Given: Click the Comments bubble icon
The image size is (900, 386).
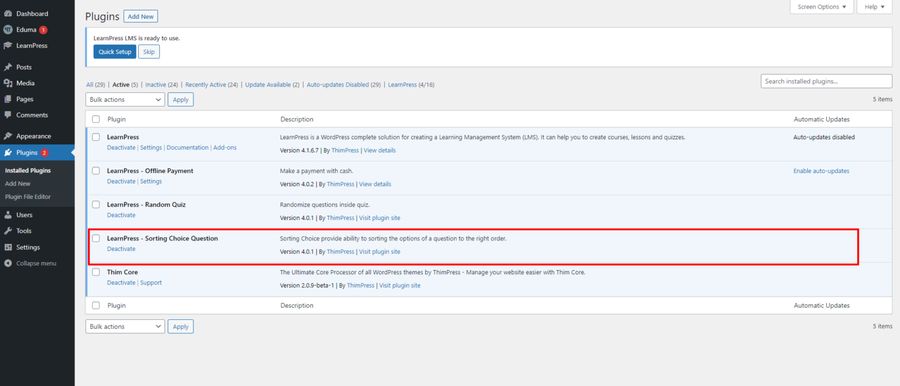Looking at the screenshot, I should tap(8, 115).
